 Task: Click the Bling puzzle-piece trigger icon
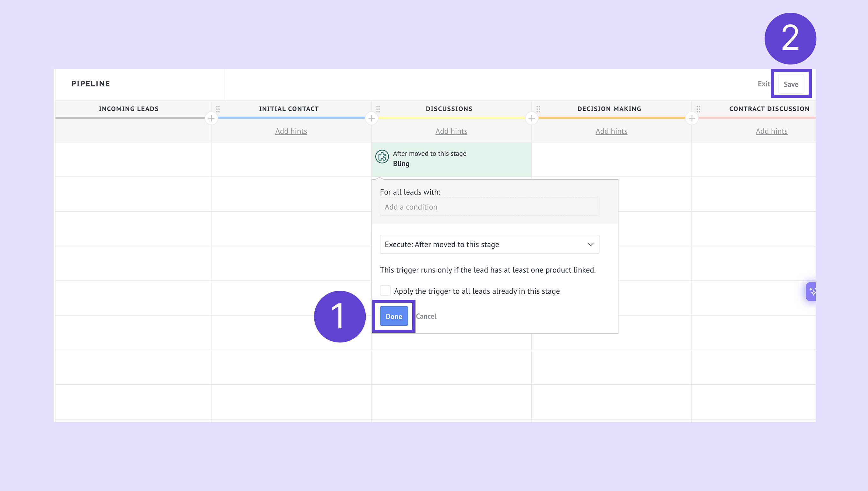coord(382,157)
